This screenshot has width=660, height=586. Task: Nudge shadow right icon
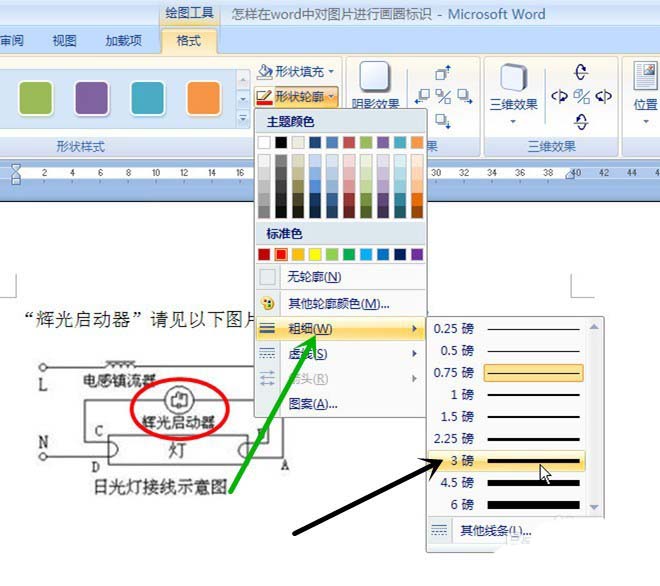pos(465,97)
